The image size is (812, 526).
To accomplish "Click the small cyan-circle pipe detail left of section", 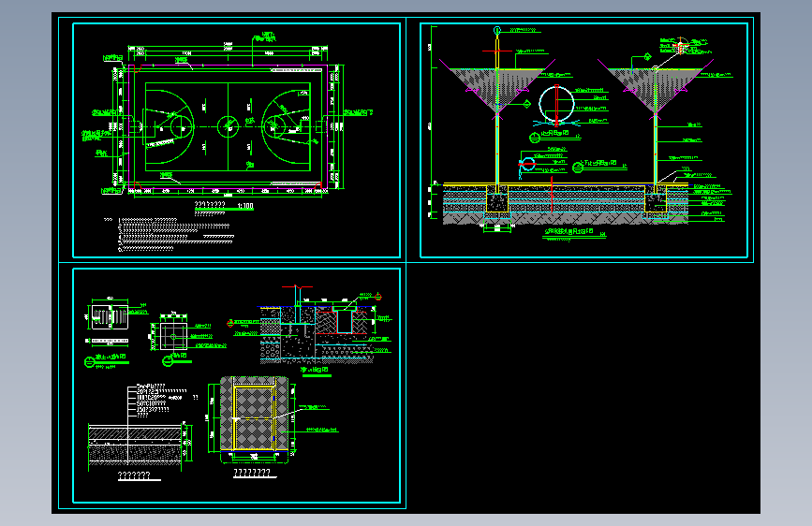I will point(526,165).
